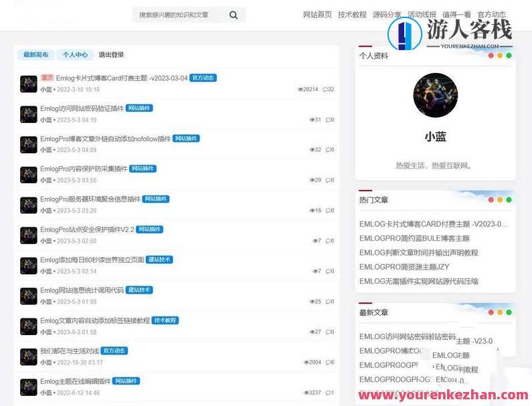The width and height of the screenshot is (532, 406).
Task: Switch to the 最新发布 tab
Action: coord(36,55)
